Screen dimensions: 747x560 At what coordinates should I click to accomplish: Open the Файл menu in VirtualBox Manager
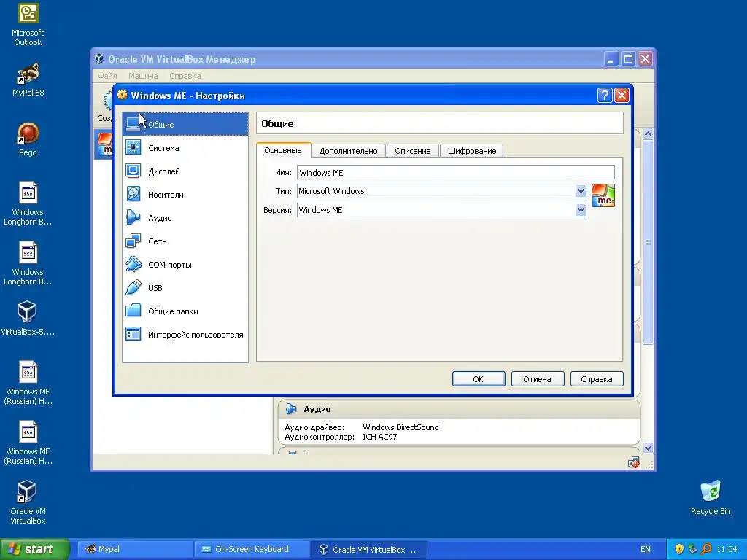tap(107, 76)
